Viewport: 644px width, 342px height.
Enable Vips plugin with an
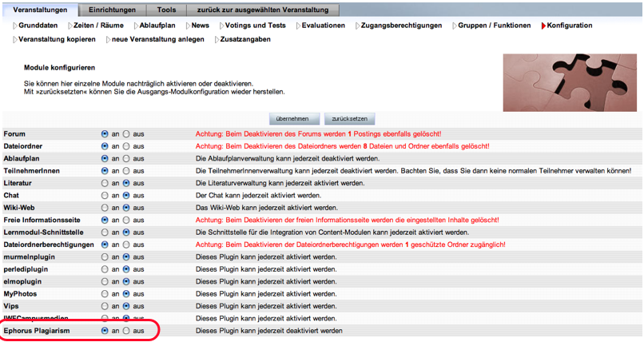(105, 306)
